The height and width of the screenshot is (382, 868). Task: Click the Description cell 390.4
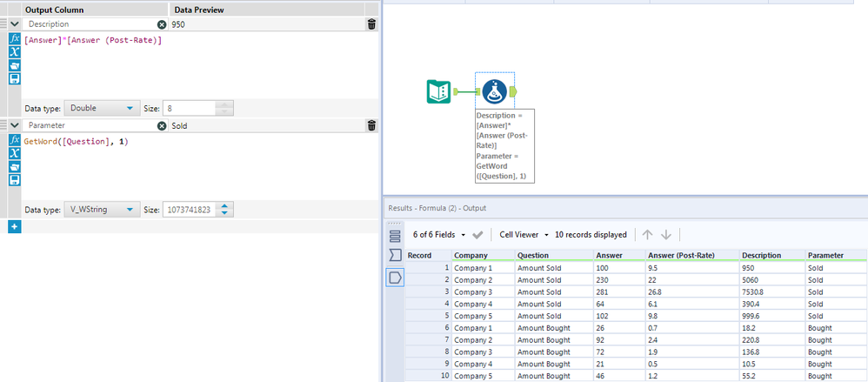pos(772,304)
